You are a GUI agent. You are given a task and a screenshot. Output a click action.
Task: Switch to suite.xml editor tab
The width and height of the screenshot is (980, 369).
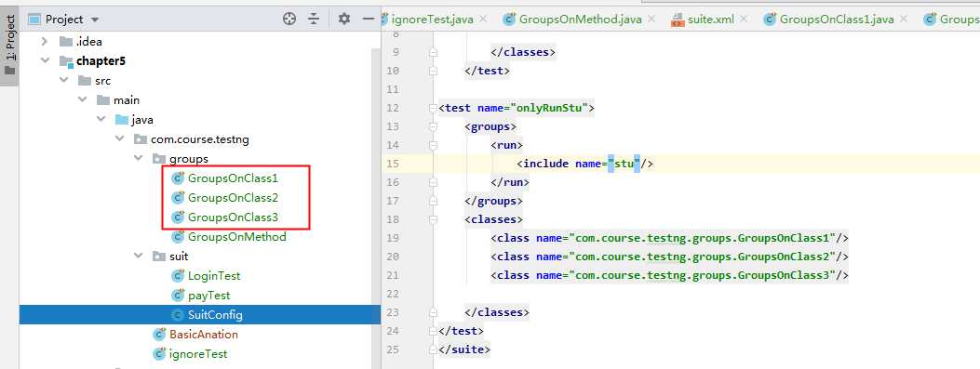click(711, 20)
